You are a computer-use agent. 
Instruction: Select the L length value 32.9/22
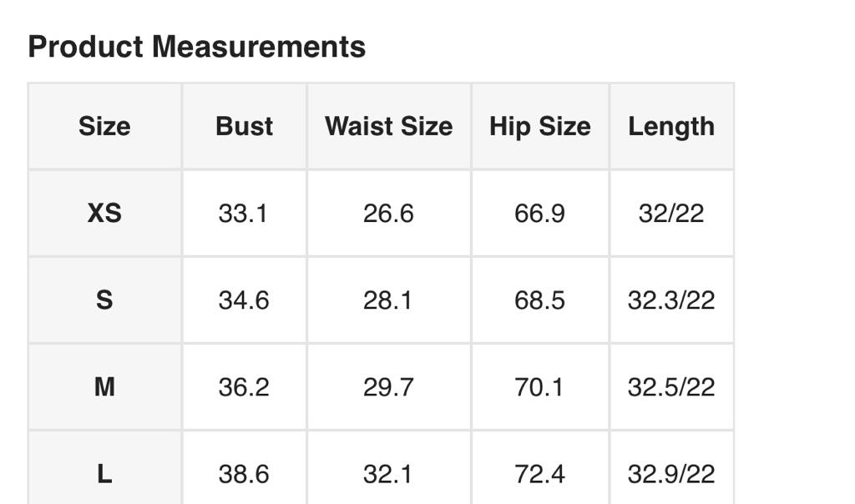pyautogui.click(x=671, y=474)
